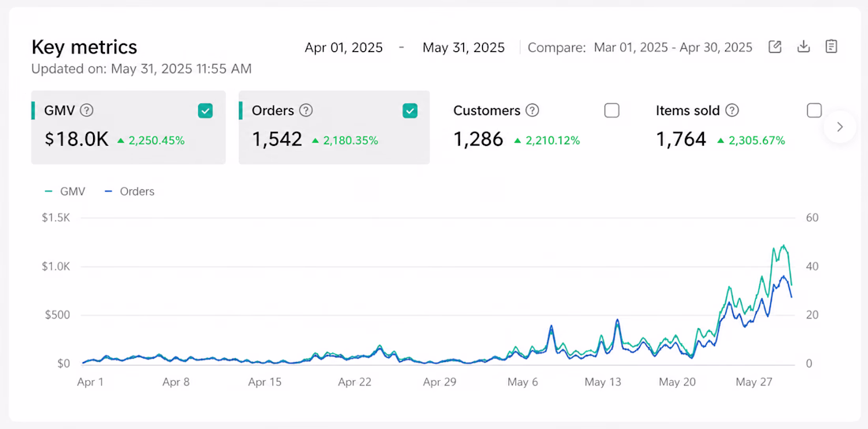Open the May 31, 2025 end date picker

(x=464, y=47)
